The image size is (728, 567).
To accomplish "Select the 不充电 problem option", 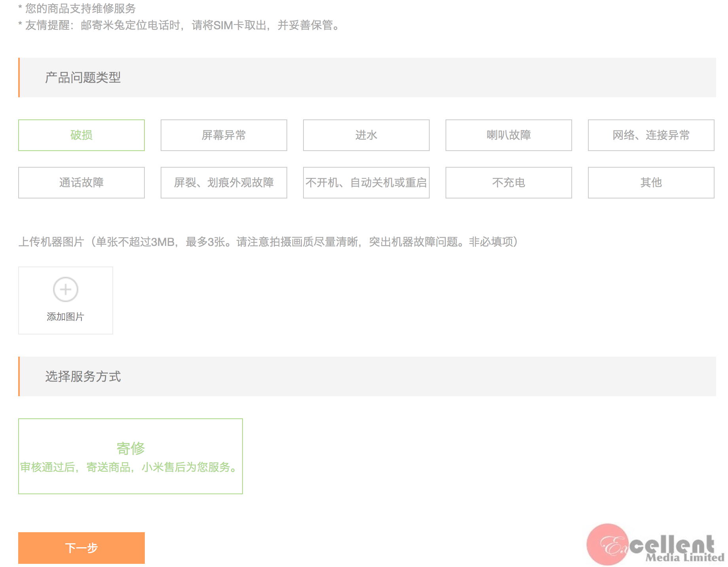I will (x=508, y=183).
